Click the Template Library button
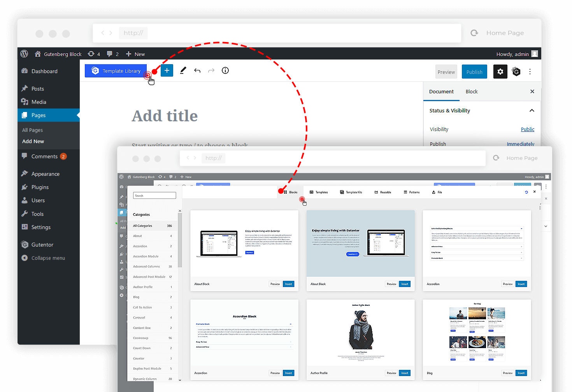 tap(116, 71)
